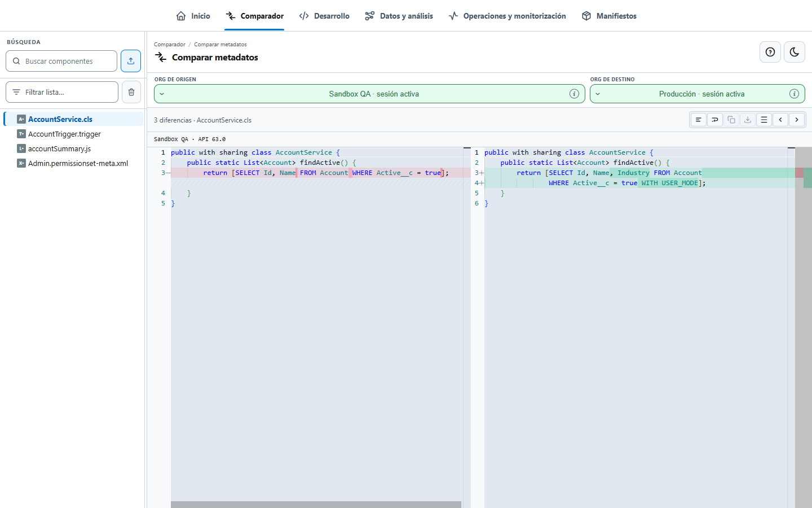The image size is (812, 508).
Task: Click the Buscar componentes search field
Action: coord(61,61)
